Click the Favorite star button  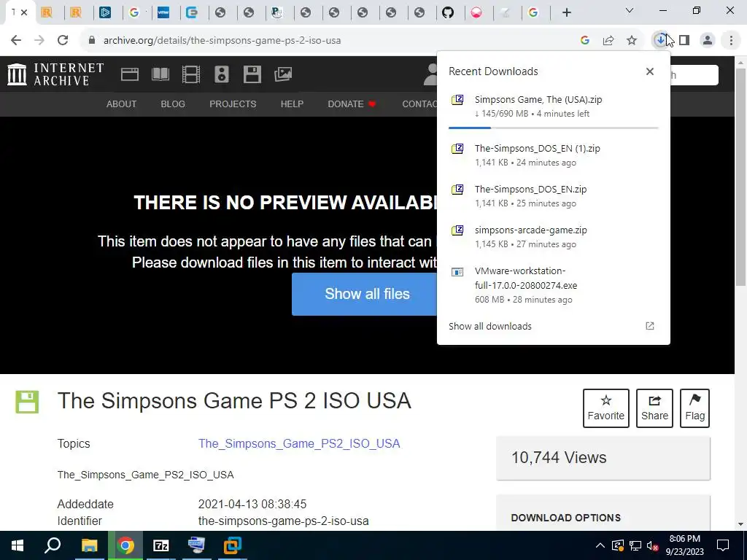click(606, 408)
